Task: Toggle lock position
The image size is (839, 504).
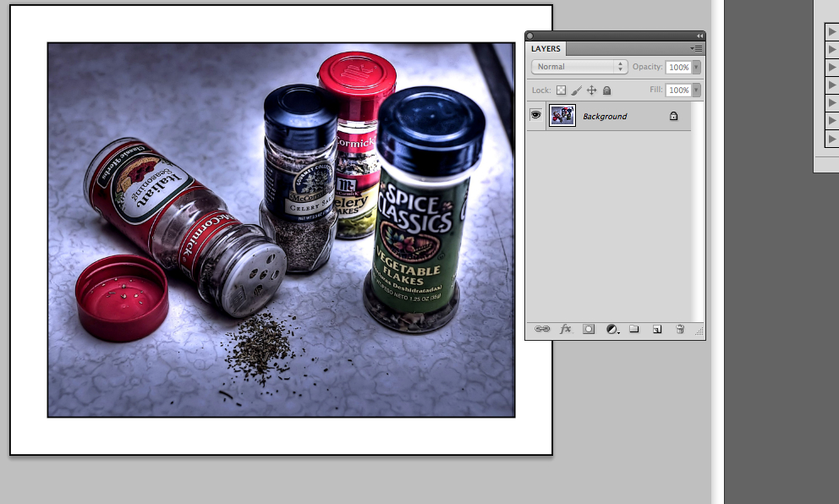Action: pos(591,90)
